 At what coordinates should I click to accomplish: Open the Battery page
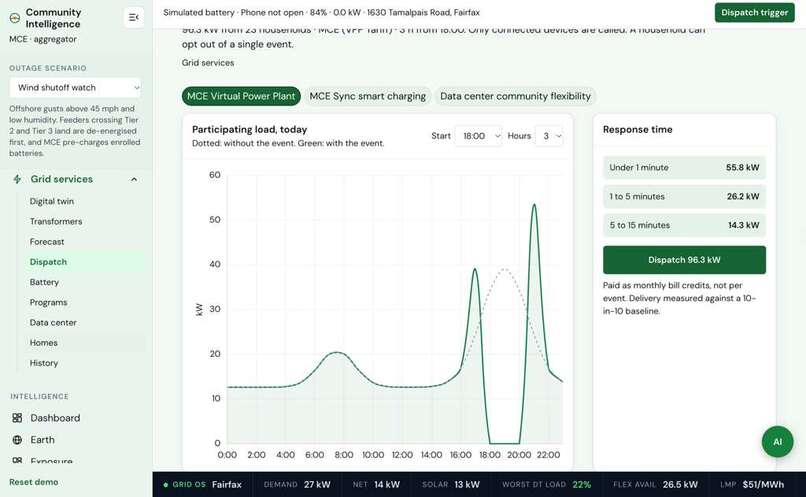click(x=44, y=282)
